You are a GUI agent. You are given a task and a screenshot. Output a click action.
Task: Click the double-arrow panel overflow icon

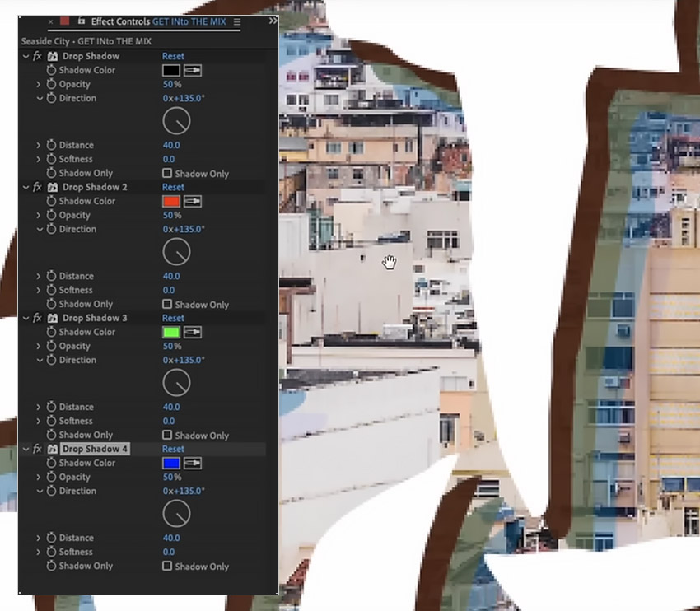point(273,21)
